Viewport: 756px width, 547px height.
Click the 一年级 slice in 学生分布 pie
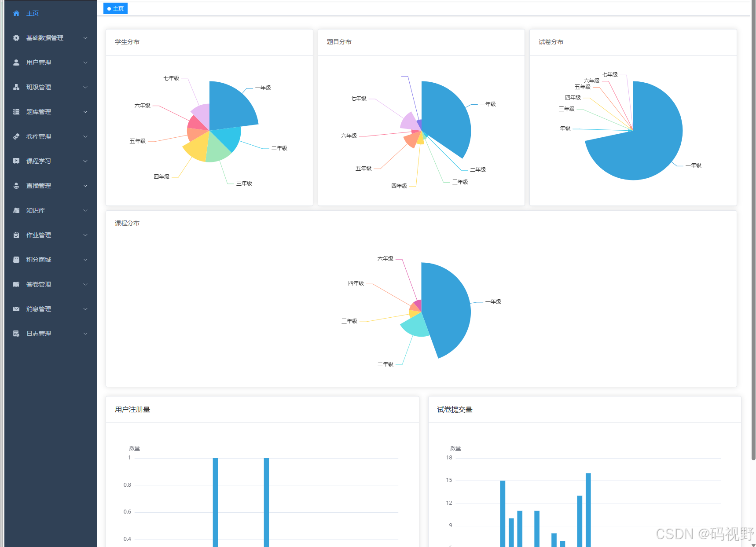[x=231, y=108]
